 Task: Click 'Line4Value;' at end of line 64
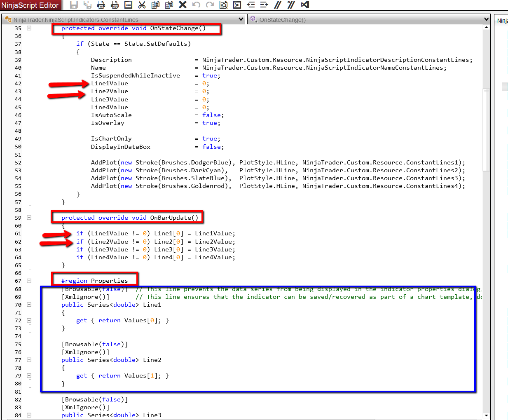pyautogui.click(x=215, y=257)
